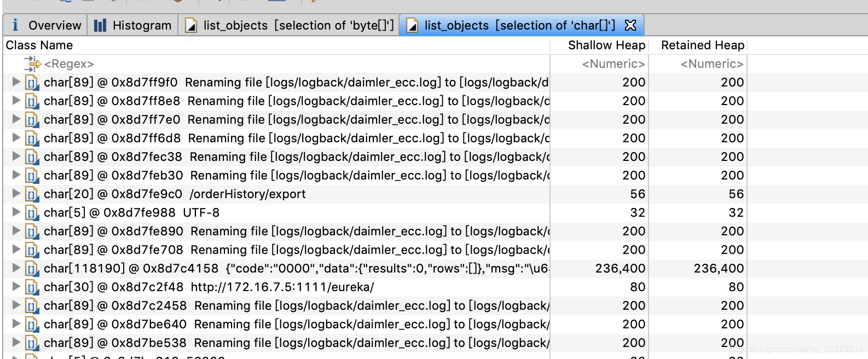Screen dimensions: 868x359
Task: Switch to the Histogram tab
Action: pyautogui.click(x=133, y=25)
